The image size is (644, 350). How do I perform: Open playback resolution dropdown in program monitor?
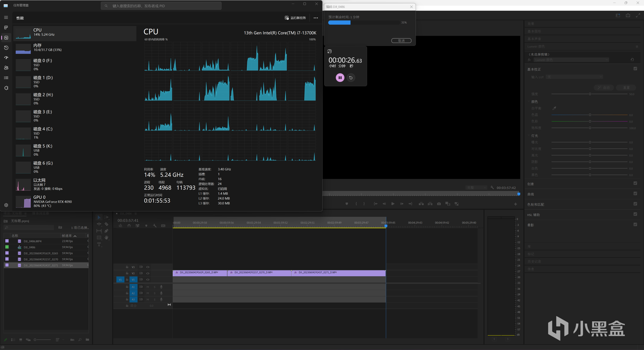point(476,188)
